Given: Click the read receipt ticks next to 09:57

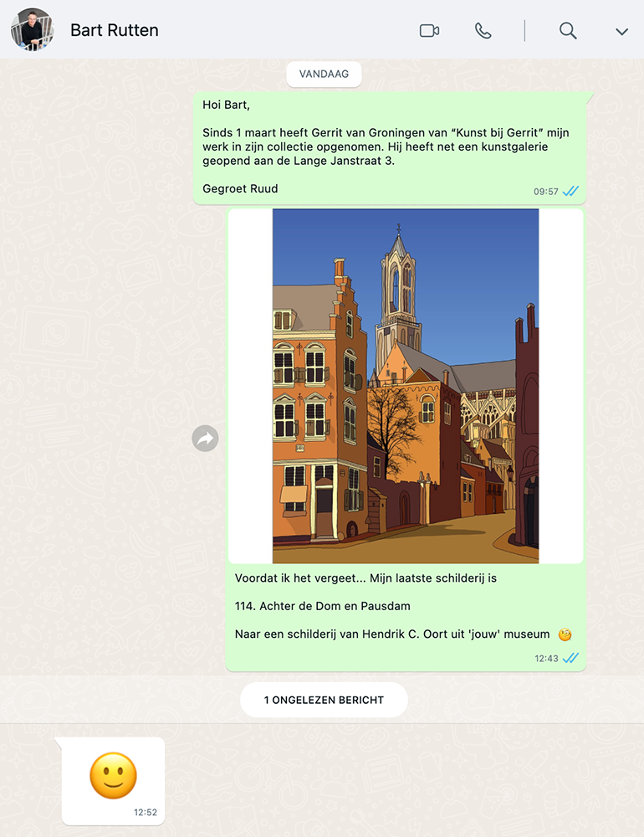Looking at the screenshot, I should pyautogui.click(x=570, y=191).
